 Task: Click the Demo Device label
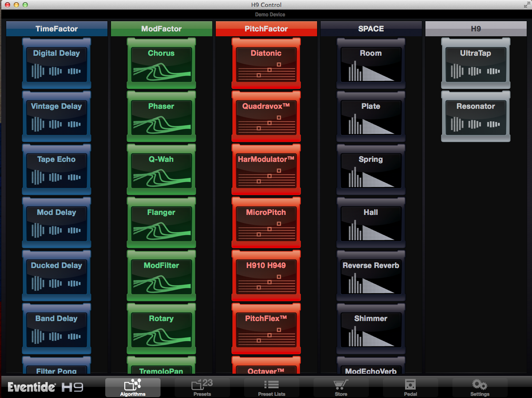click(270, 14)
